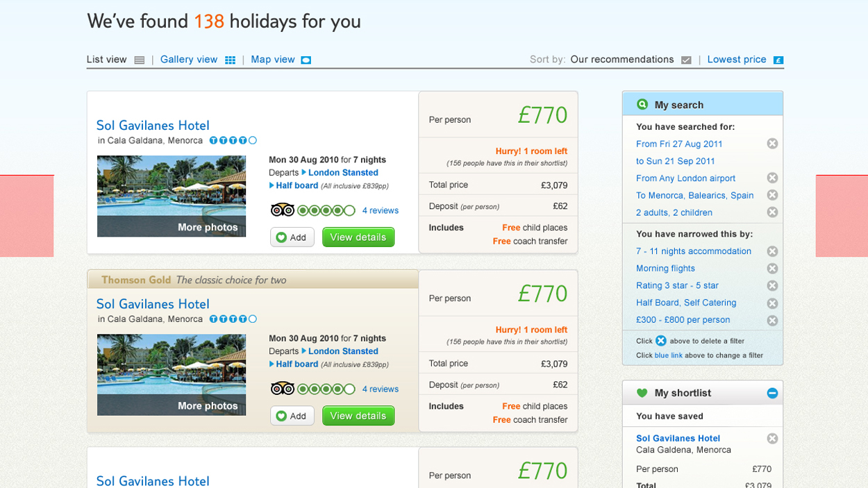868x488 pixels.
Task: Sort by Lowest price icon
Action: (778, 60)
